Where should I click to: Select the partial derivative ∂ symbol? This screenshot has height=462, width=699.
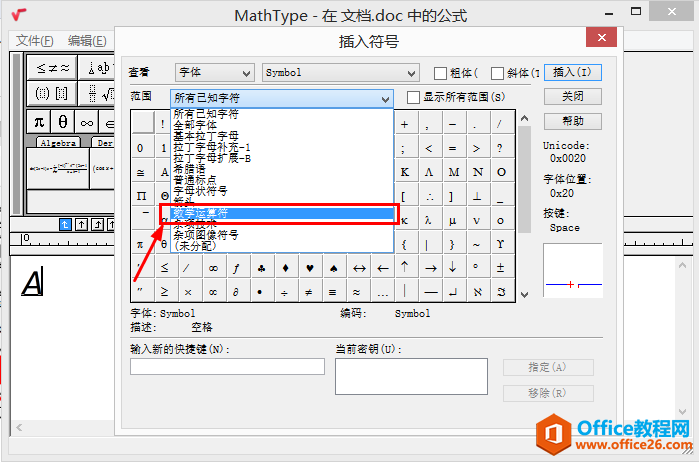236,292
